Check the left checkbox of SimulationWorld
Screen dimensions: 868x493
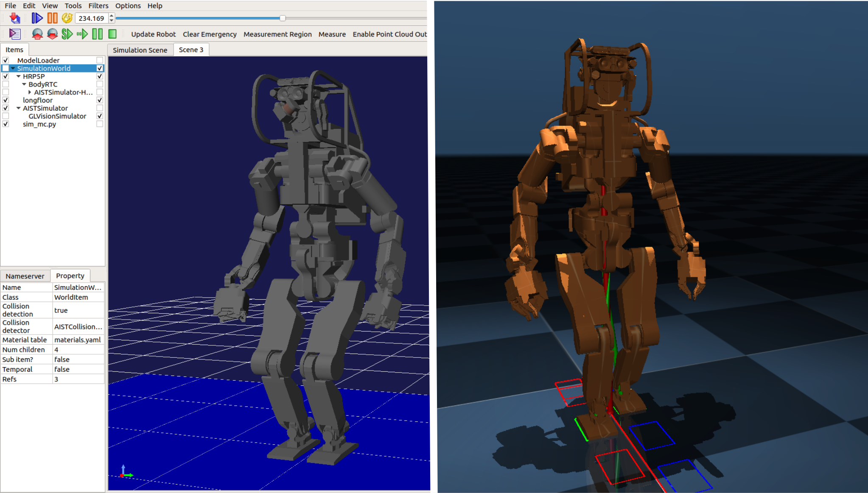[x=6, y=68]
